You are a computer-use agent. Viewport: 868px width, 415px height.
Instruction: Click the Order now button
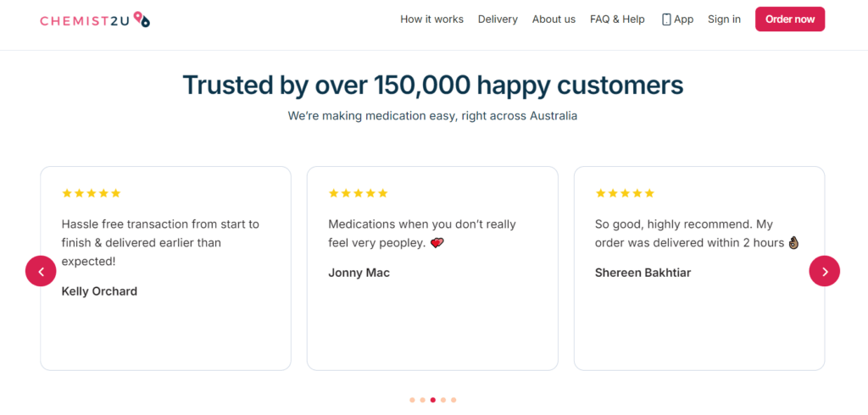click(790, 19)
